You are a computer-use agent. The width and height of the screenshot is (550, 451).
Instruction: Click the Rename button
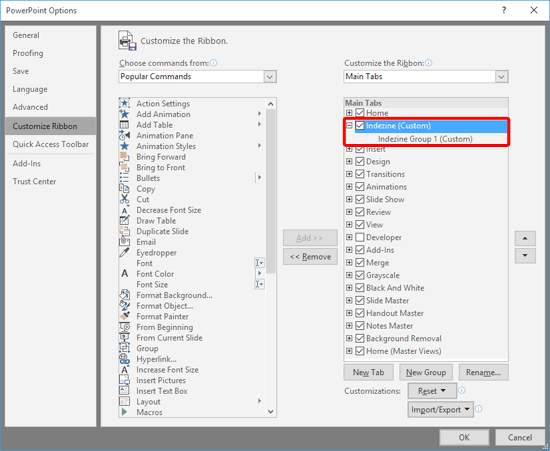pos(483,372)
